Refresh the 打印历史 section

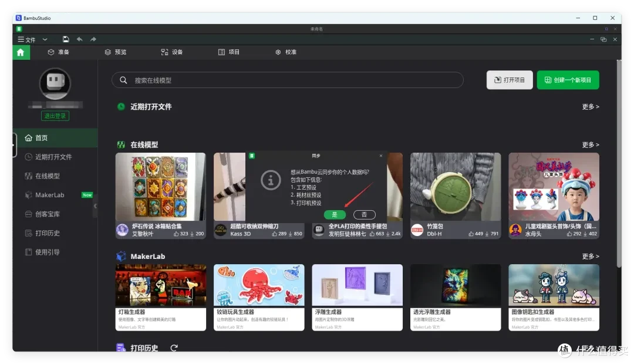coord(174,348)
